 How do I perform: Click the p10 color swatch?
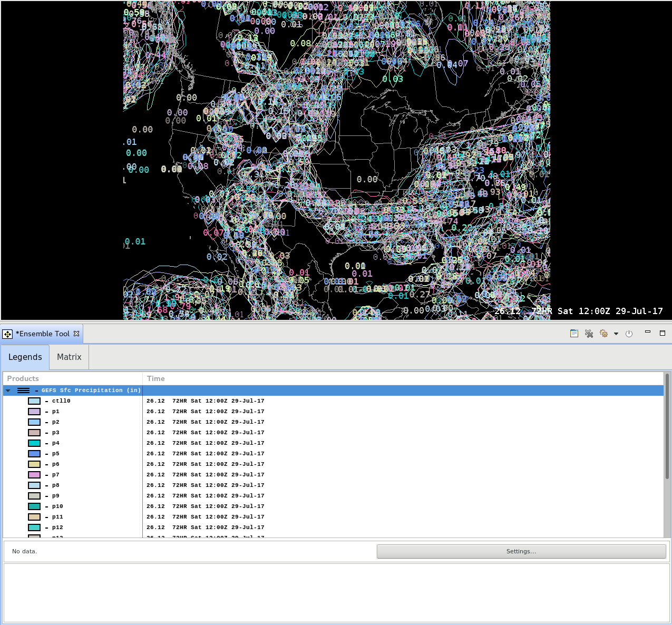(x=34, y=506)
